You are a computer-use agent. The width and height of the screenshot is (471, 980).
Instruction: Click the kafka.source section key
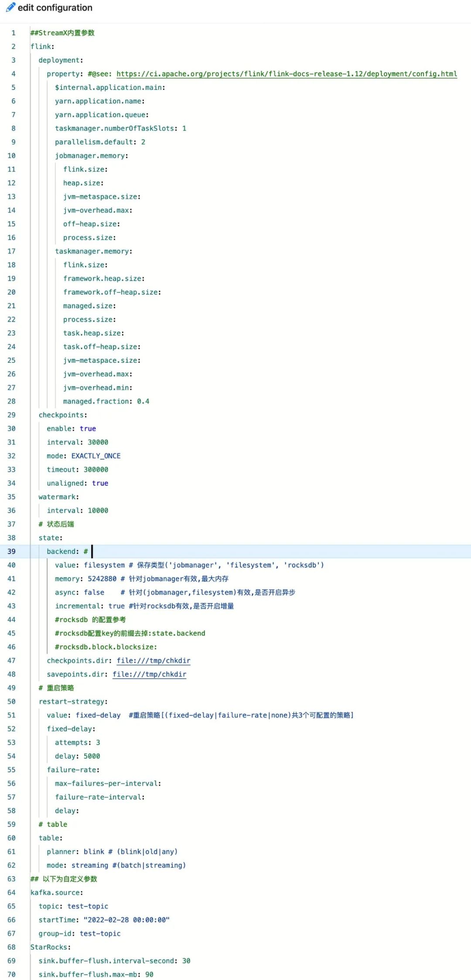pos(56,893)
